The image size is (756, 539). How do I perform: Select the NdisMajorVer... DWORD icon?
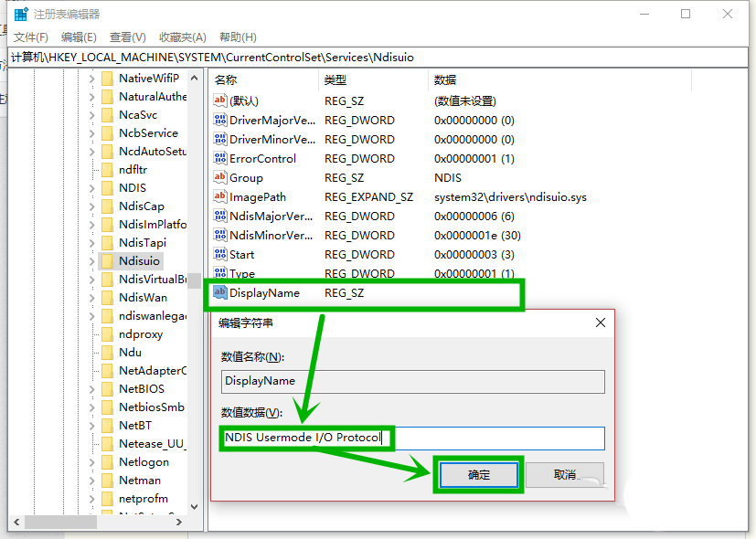point(220,216)
